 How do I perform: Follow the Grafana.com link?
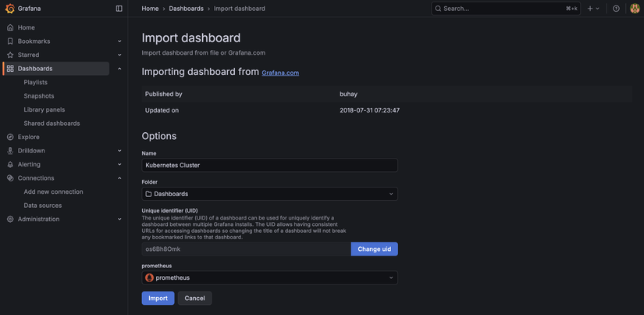[280, 73]
